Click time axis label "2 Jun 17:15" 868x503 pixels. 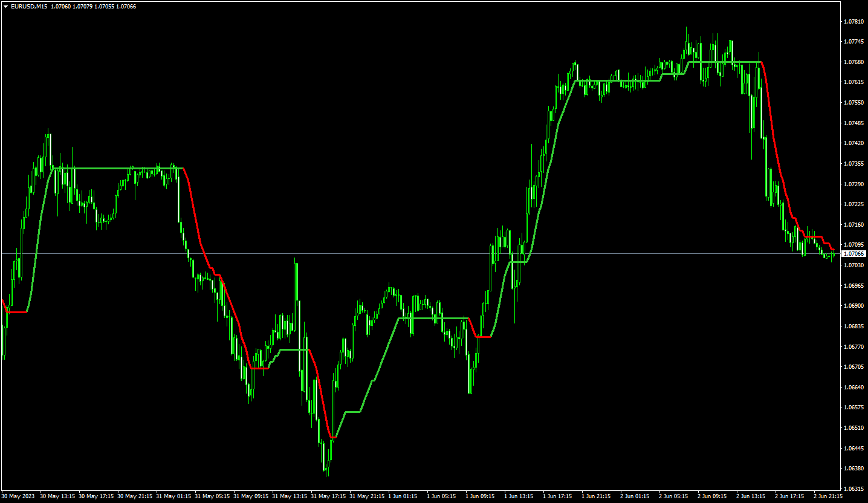click(791, 496)
